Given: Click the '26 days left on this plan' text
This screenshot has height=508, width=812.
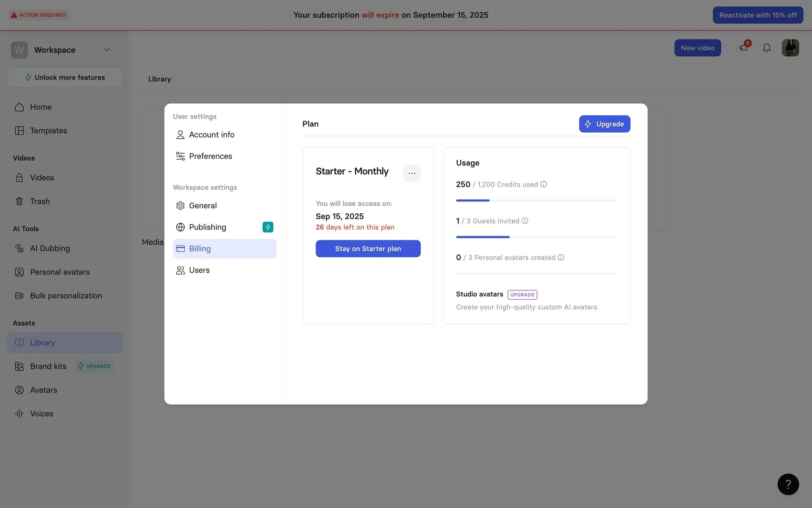Looking at the screenshot, I should pos(355,227).
